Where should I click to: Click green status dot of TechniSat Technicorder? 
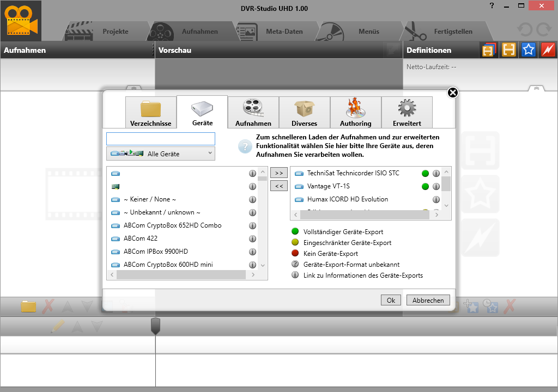point(425,173)
